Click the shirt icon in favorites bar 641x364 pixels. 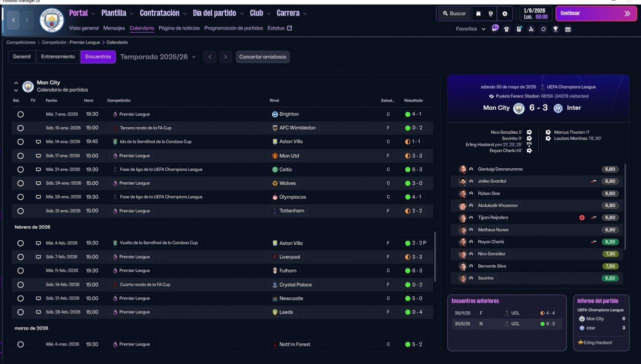click(x=507, y=29)
